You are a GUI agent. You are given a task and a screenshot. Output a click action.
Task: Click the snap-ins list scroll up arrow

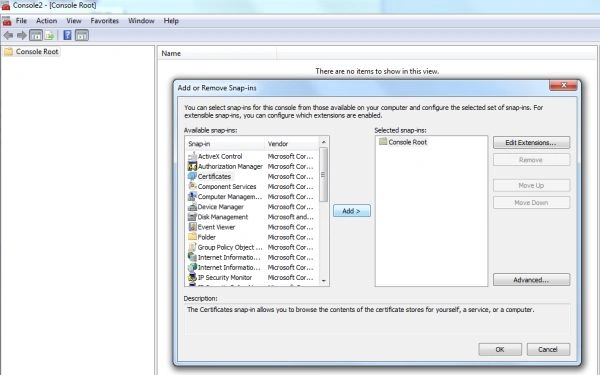click(x=324, y=142)
